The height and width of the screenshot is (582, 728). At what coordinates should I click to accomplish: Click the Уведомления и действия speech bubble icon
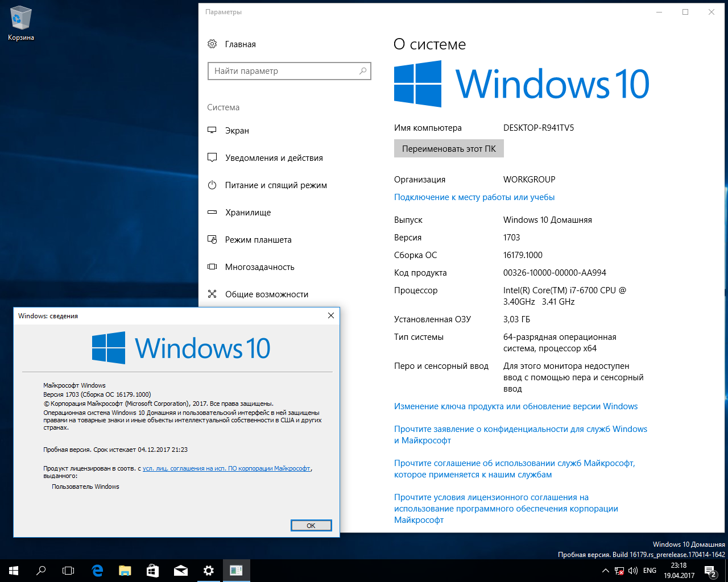click(x=212, y=157)
